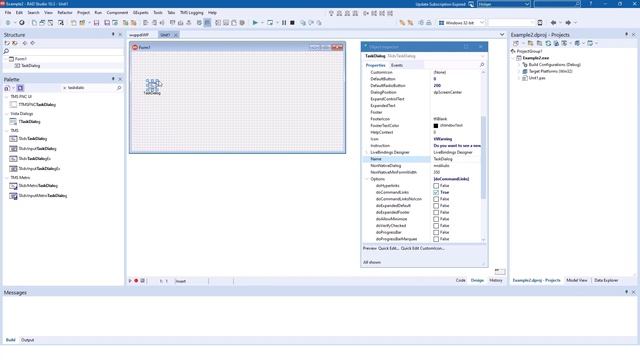
Task: Pin the Messages panel
Action: 627,292
